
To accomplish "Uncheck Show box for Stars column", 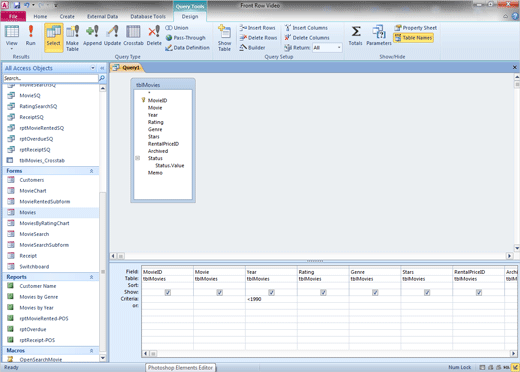I will [x=427, y=292].
